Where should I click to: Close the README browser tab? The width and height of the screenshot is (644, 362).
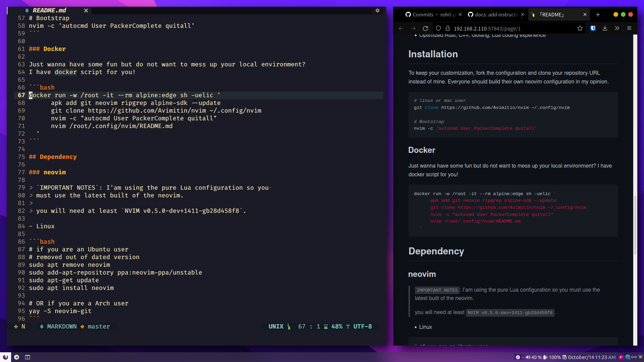[x=585, y=15]
